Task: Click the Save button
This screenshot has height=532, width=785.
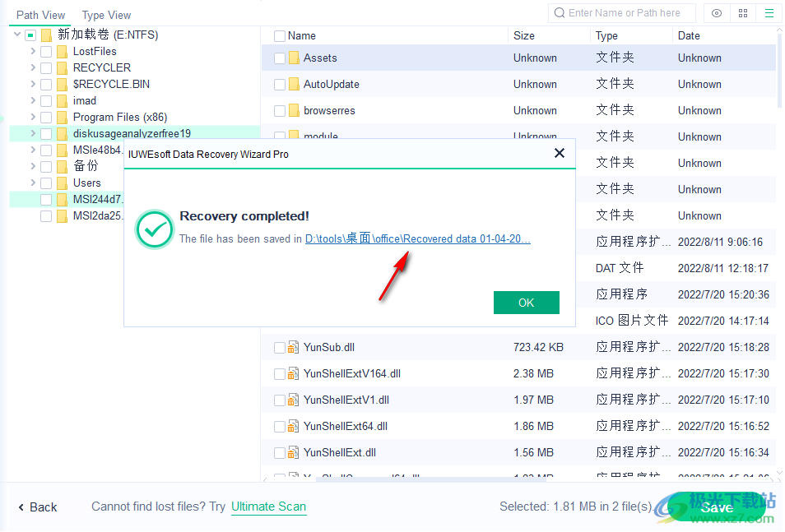Action: tap(717, 507)
